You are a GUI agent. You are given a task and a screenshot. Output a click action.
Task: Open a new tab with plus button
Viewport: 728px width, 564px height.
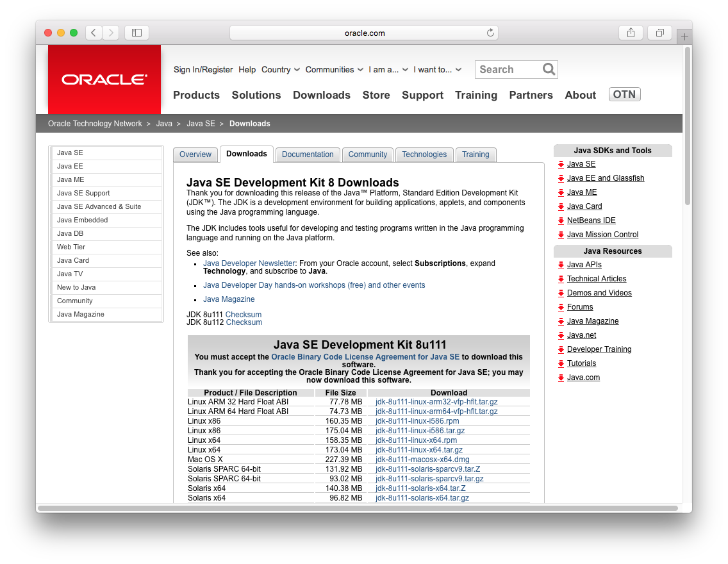684,37
